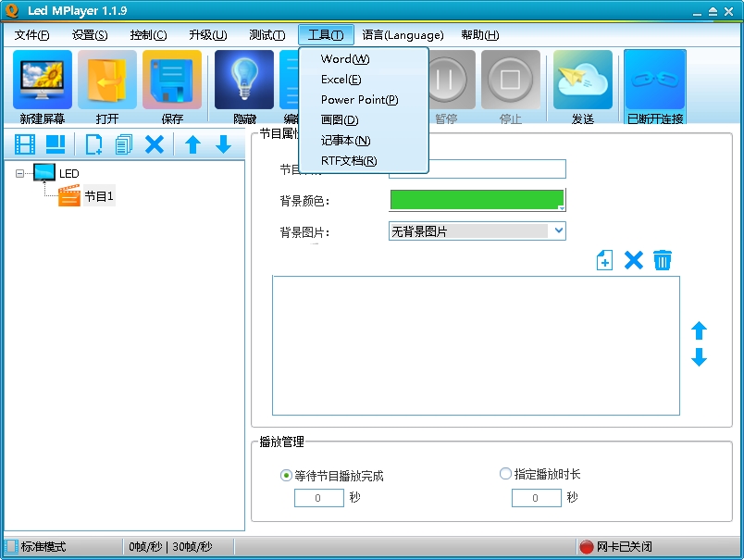Click the 隐藏 light bulb icon

click(x=244, y=80)
